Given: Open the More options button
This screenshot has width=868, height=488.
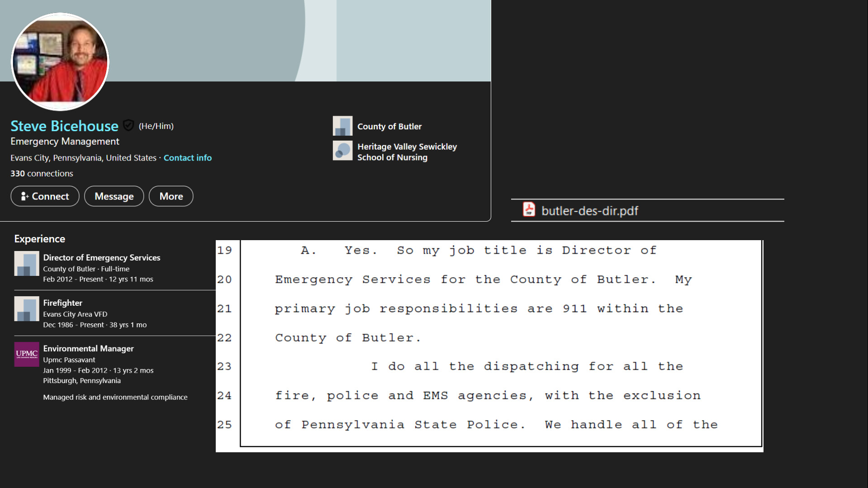Looking at the screenshot, I should tap(171, 196).
